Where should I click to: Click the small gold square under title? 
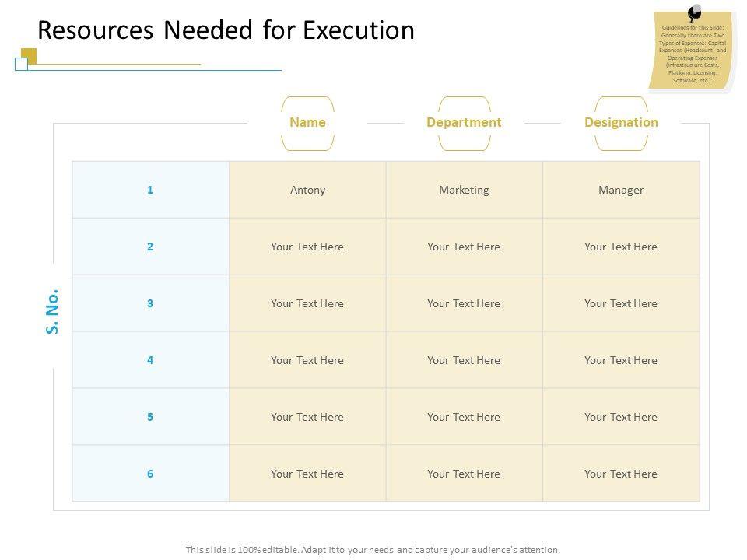(30, 54)
